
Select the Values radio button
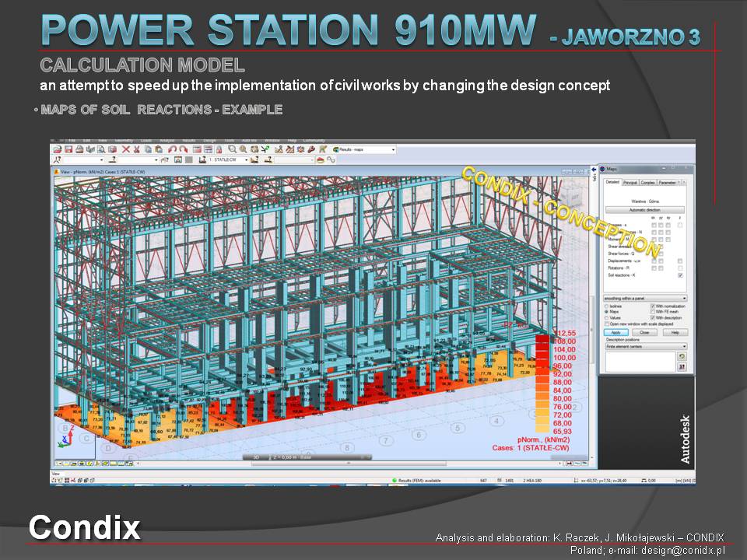pos(606,317)
